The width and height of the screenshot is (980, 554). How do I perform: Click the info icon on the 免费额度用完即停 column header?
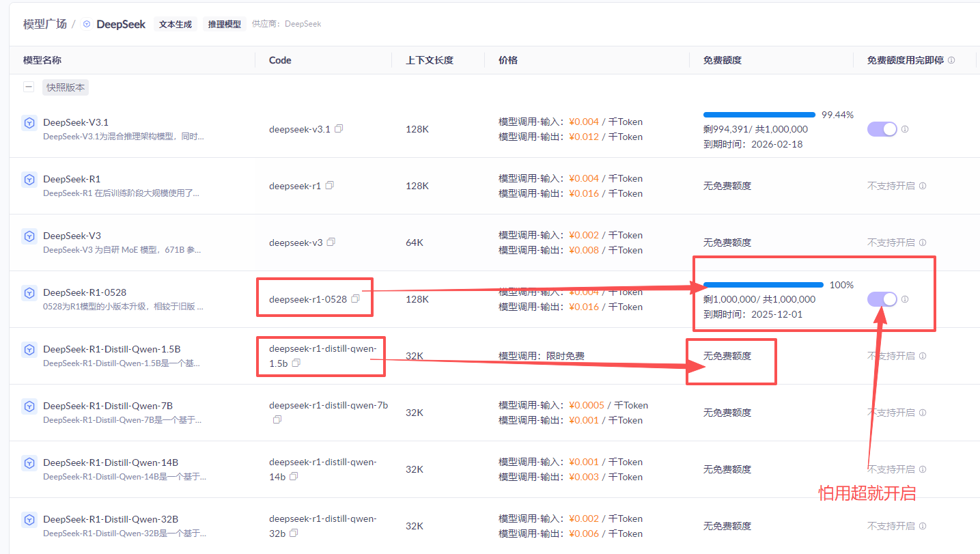point(951,59)
